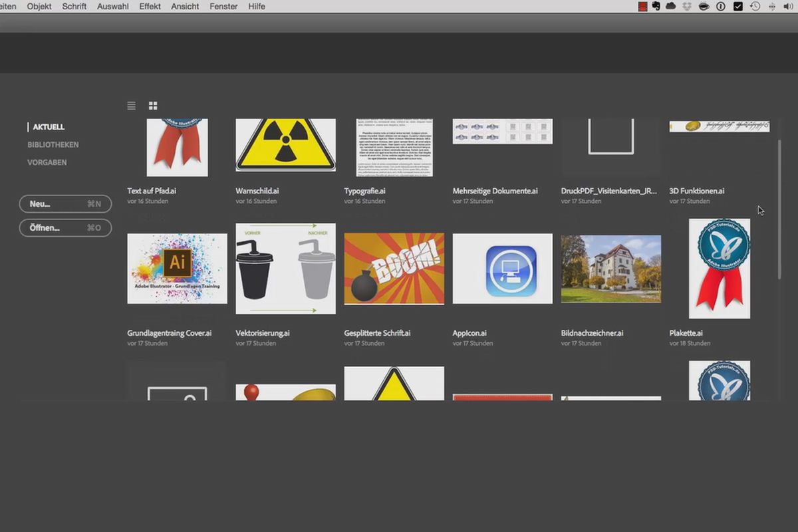This screenshot has height=532, width=798.
Task: Open the Evernote elephant menu bar icon
Action: point(656,6)
